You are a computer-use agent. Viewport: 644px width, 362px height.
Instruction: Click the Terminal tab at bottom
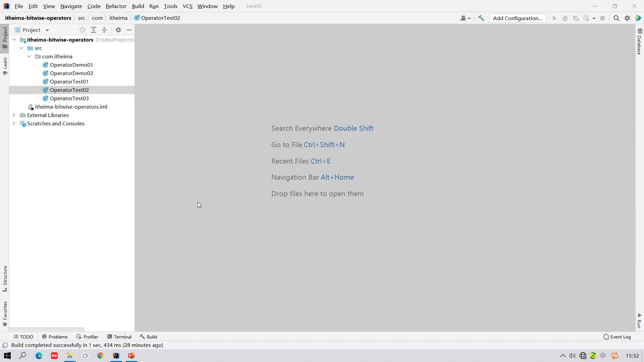pos(123,337)
